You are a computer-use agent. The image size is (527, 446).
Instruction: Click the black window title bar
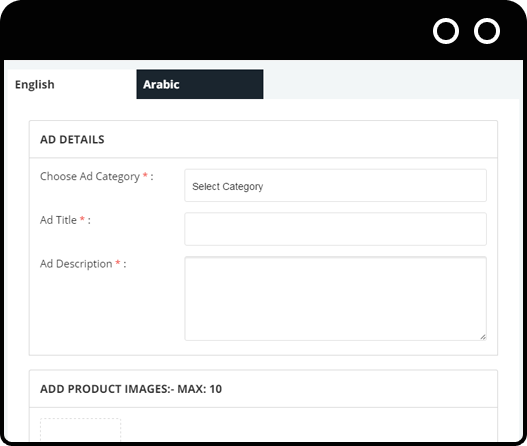215,31
